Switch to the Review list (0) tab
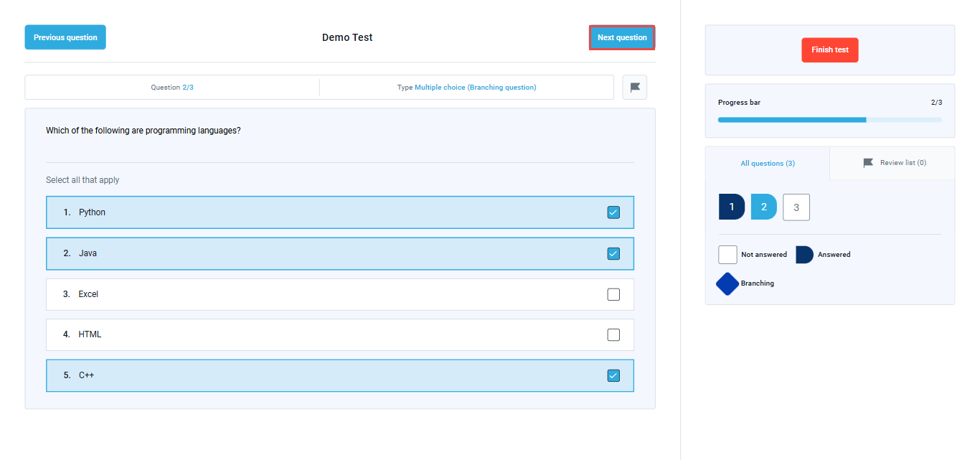The image size is (980, 460). (892, 163)
